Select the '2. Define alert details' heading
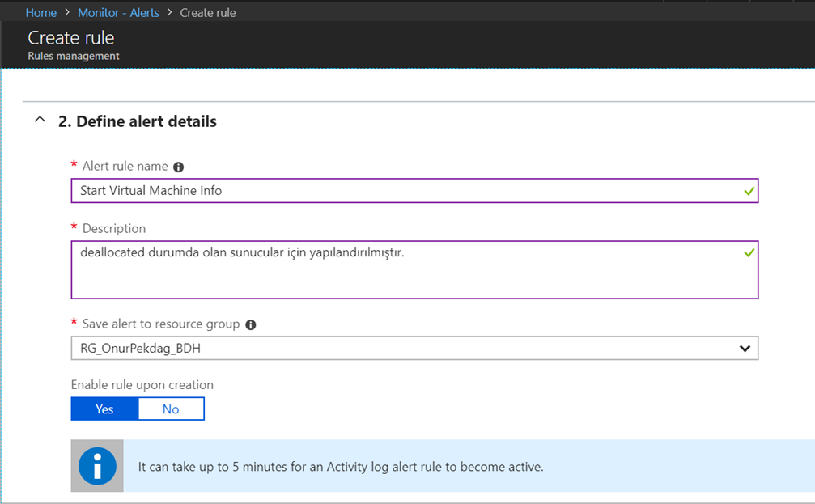This screenshot has height=504, width=815. (138, 121)
